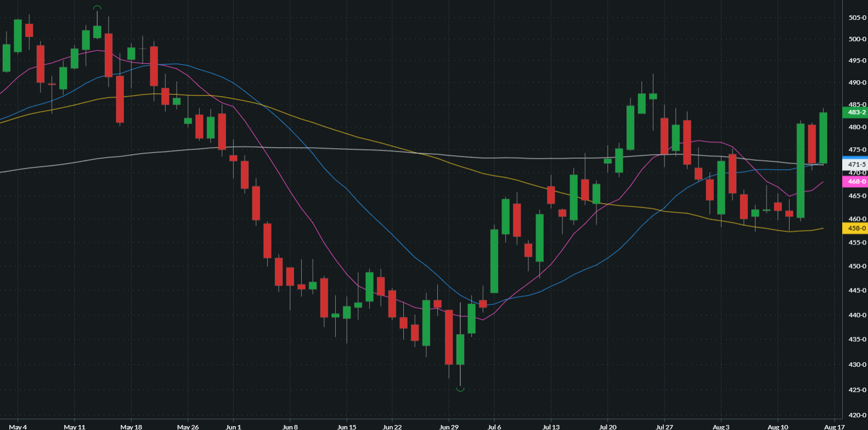Select the May 11 date label
This screenshot has height=430, width=868.
[75, 427]
